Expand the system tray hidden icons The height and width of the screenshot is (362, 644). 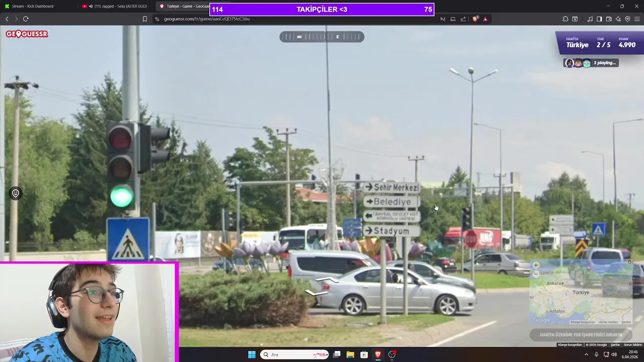click(x=586, y=354)
